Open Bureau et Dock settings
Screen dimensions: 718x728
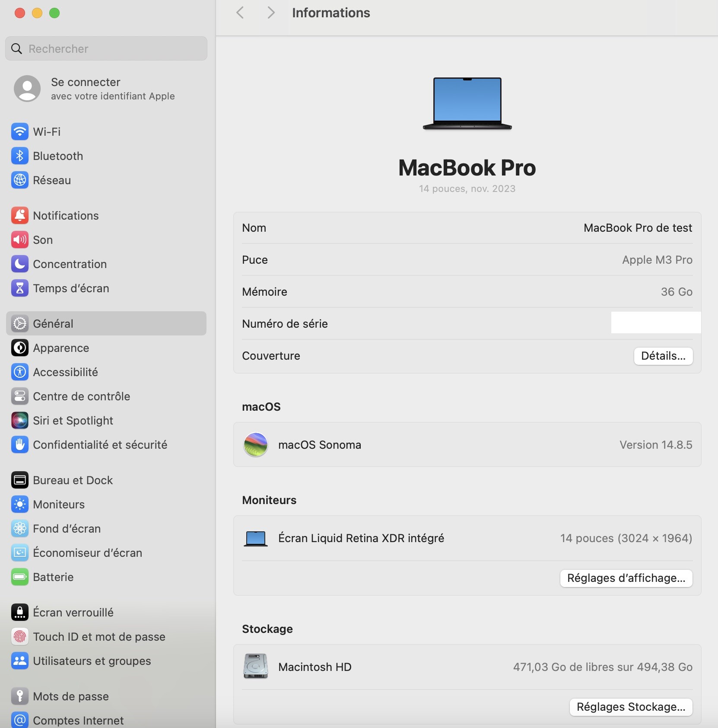72,480
